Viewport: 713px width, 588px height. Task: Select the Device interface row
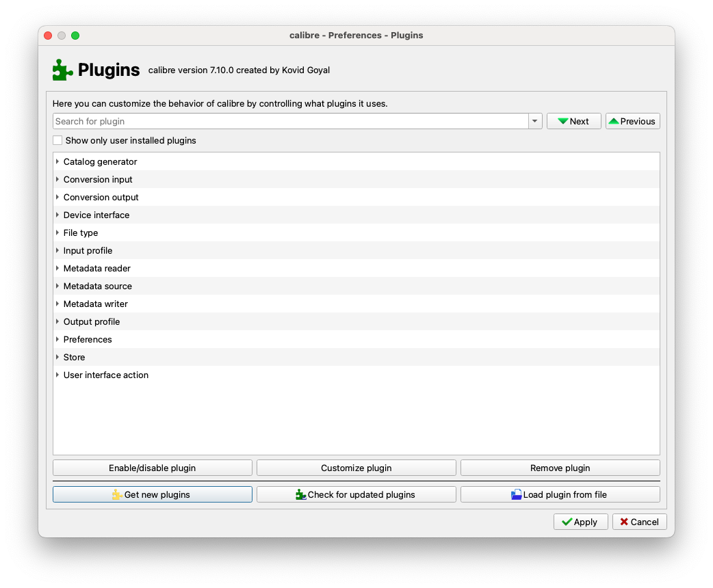(96, 215)
